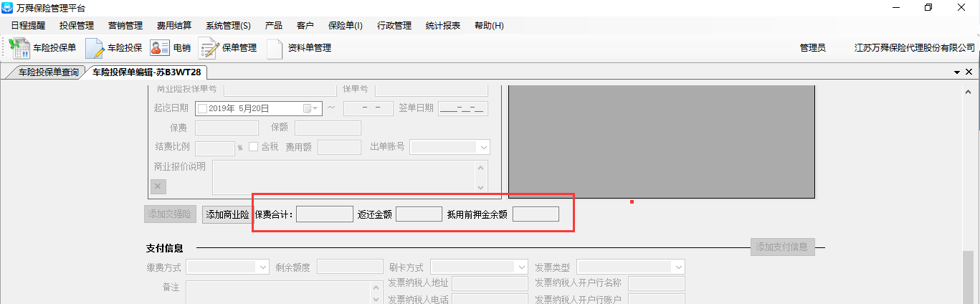Screen dimensions: 980x304
Task: Expand the 发票类型 dropdown
Action: click(x=678, y=267)
